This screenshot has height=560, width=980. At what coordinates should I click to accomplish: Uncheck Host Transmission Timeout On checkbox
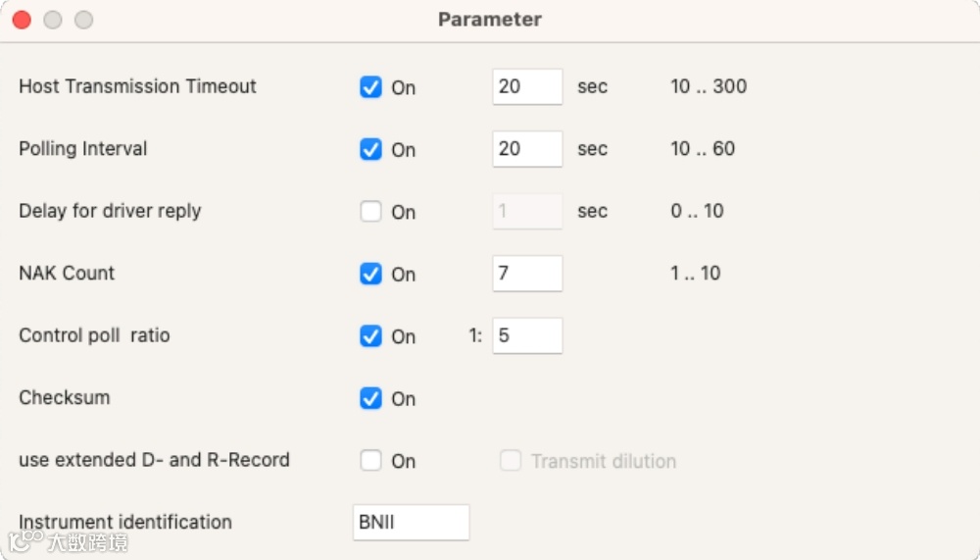pos(370,87)
